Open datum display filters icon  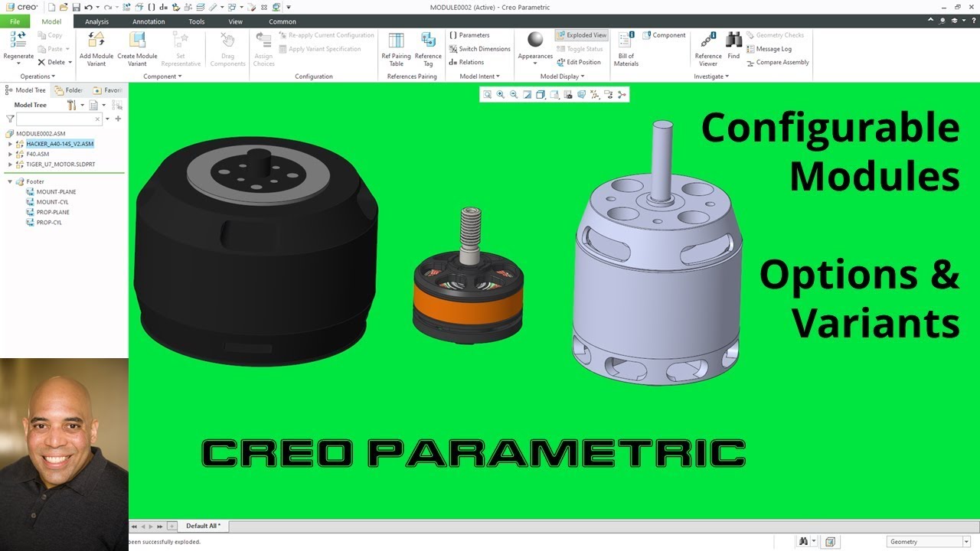[595, 95]
